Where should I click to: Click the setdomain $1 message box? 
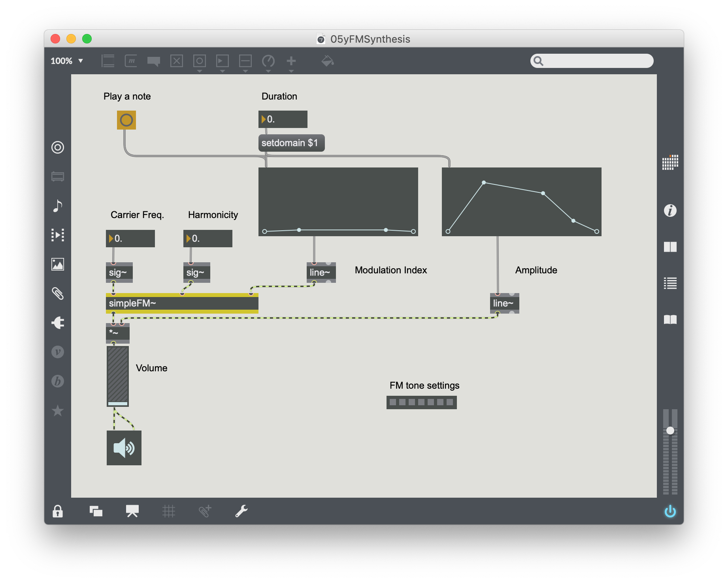pos(291,143)
